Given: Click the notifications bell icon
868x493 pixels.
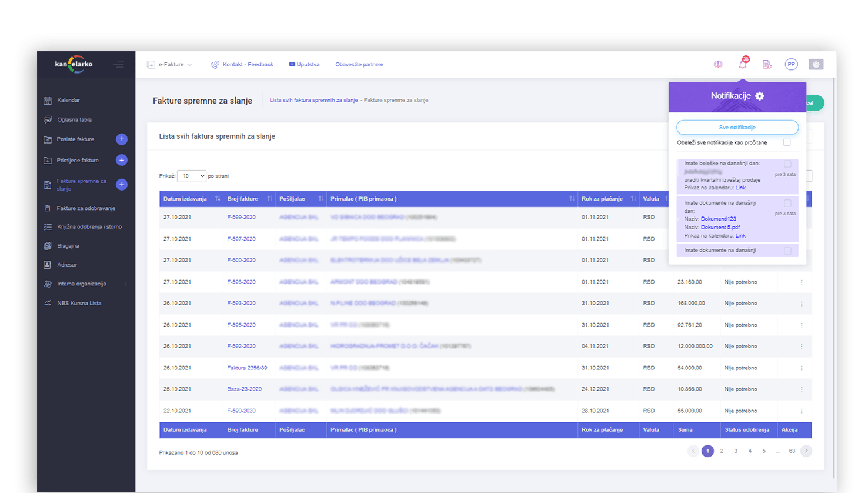Looking at the screenshot, I should click(743, 65).
